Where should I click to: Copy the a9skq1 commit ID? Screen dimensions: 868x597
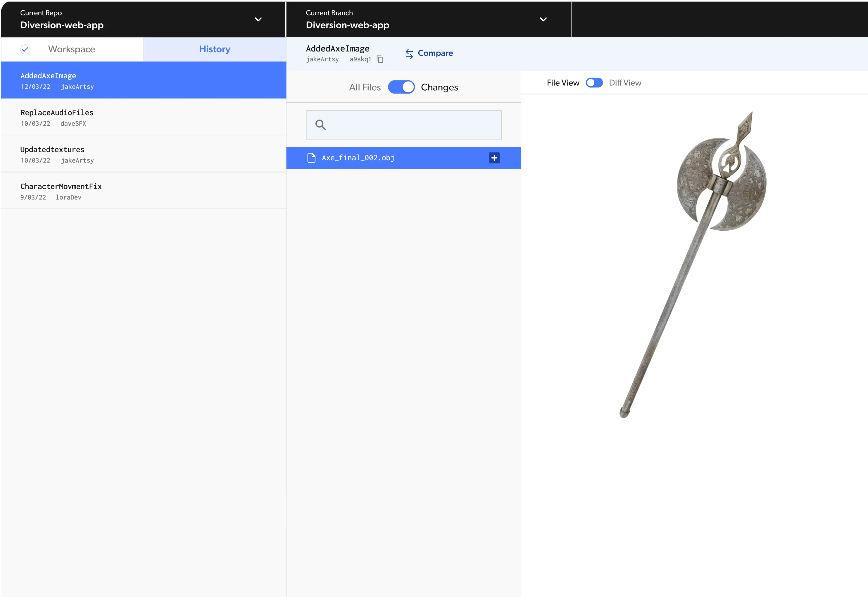point(380,59)
